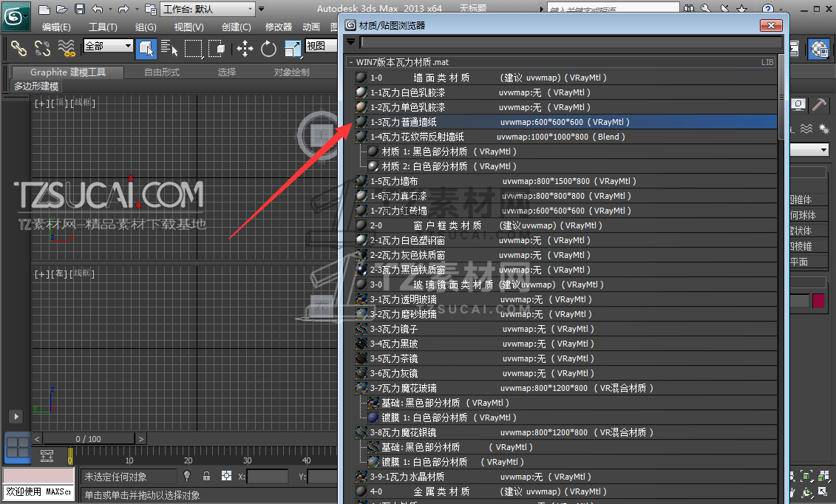Toggle the Isolate Selection light bulb icon
This screenshot has width=836, height=504.
pos(187,476)
